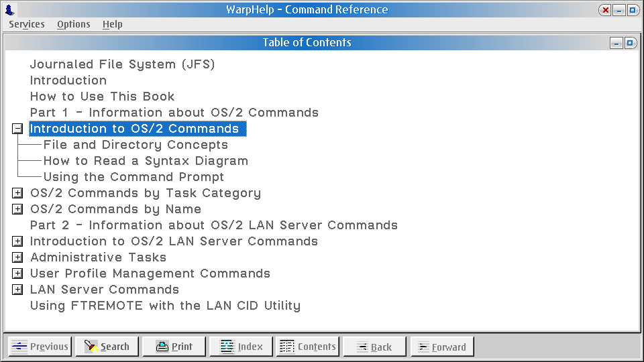This screenshot has height=362, width=644.
Task: Click the Previous button
Action: tap(40, 347)
